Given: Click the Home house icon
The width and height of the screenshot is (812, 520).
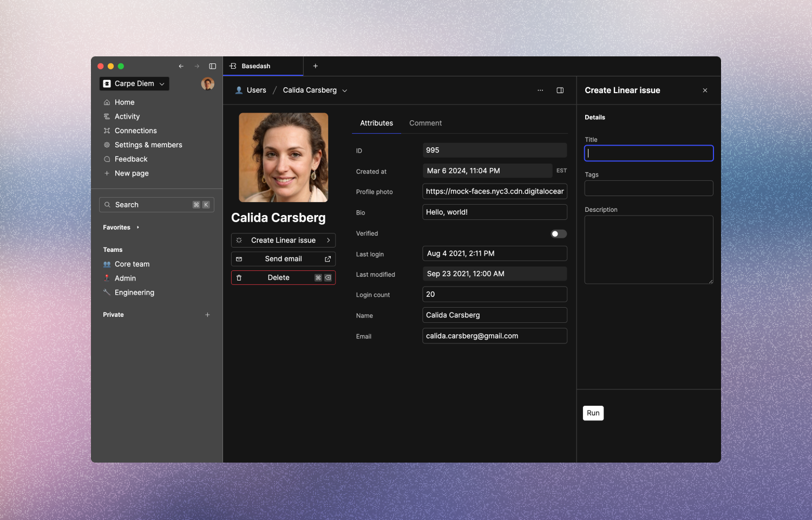Looking at the screenshot, I should (107, 102).
